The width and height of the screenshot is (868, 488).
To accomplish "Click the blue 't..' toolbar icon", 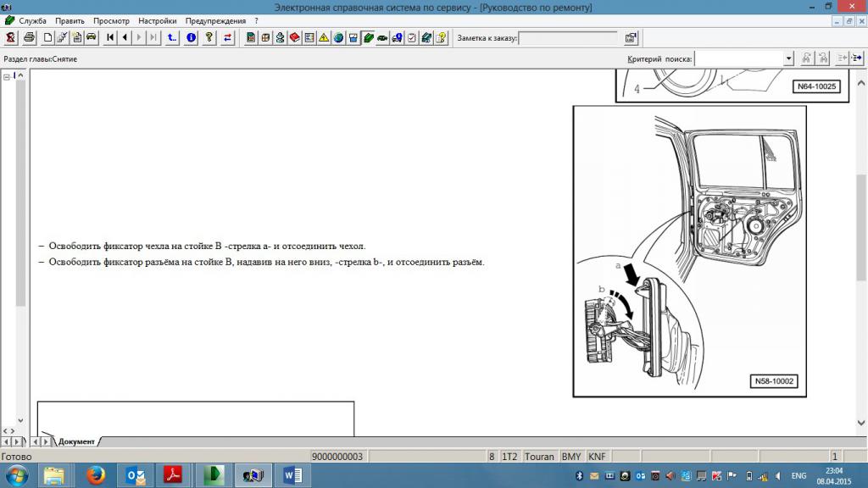I will (x=172, y=37).
